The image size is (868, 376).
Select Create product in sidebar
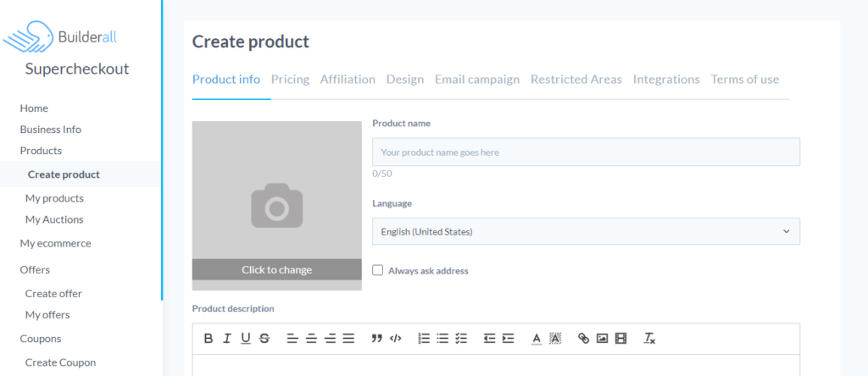[64, 174]
